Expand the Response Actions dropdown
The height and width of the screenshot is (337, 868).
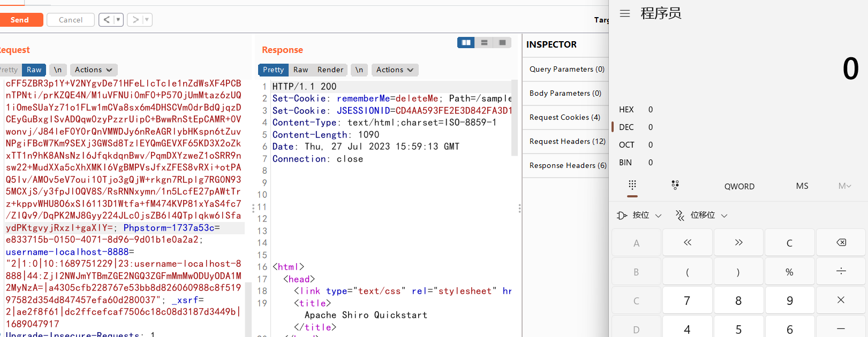coord(395,70)
